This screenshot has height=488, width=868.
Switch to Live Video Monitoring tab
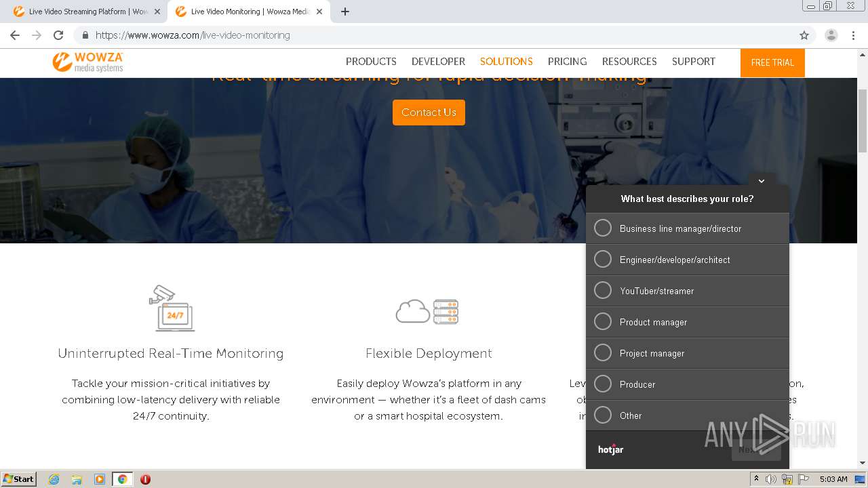pyautogui.click(x=249, y=12)
